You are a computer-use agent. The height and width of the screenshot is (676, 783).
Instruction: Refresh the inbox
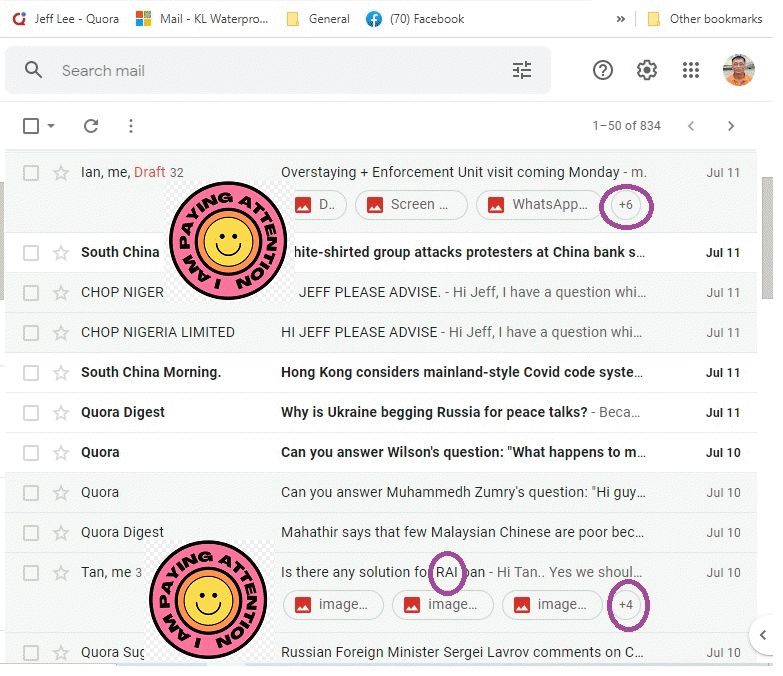pyautogui.click(x=91, y=126)
